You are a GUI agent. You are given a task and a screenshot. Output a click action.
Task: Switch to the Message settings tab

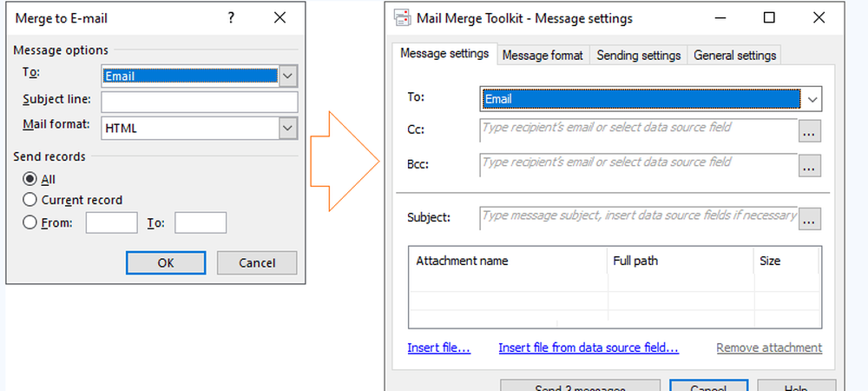[444, 54]
